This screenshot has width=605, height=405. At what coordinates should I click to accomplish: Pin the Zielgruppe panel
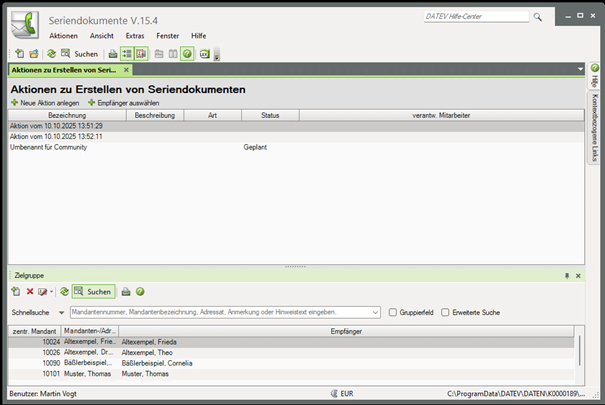click(566, 274)
